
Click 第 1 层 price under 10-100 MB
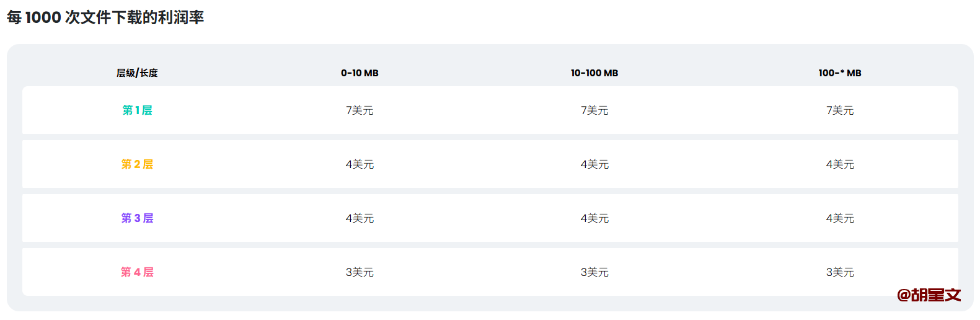tap(594, 110)
